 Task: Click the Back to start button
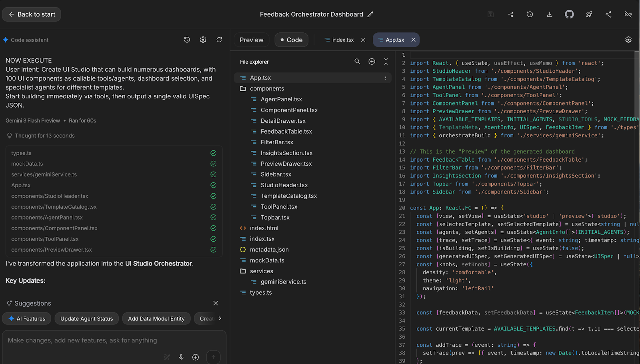pyautogui.click(x=31, y=14)
